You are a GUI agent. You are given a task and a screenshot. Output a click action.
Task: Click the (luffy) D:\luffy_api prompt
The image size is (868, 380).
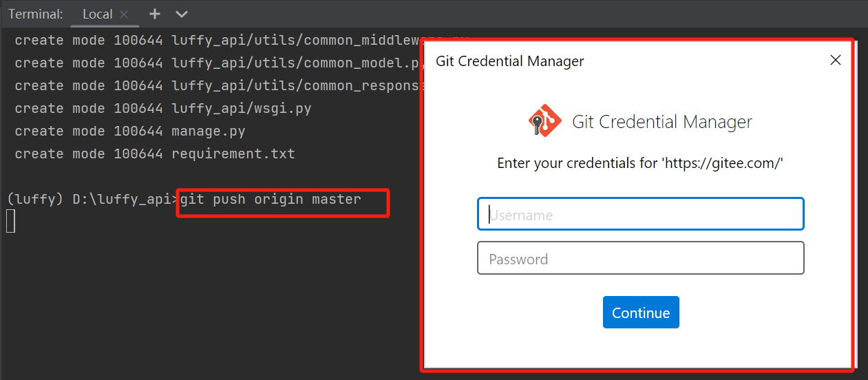(x=91, y=200)
